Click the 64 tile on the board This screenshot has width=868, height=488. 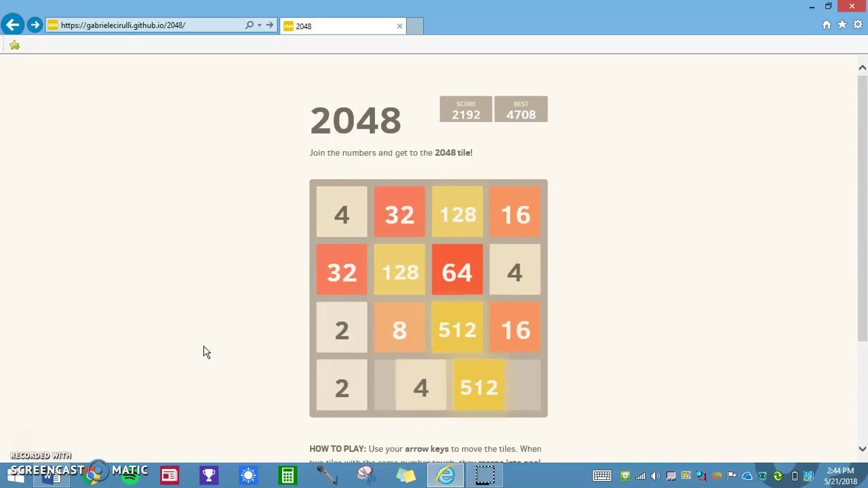click(457, 270)
